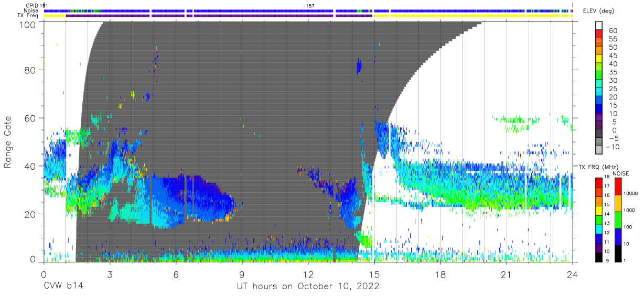
Task: Click the '−10' label on the ELEV scale
Action: pyautogui.click(x=613, y=147)
